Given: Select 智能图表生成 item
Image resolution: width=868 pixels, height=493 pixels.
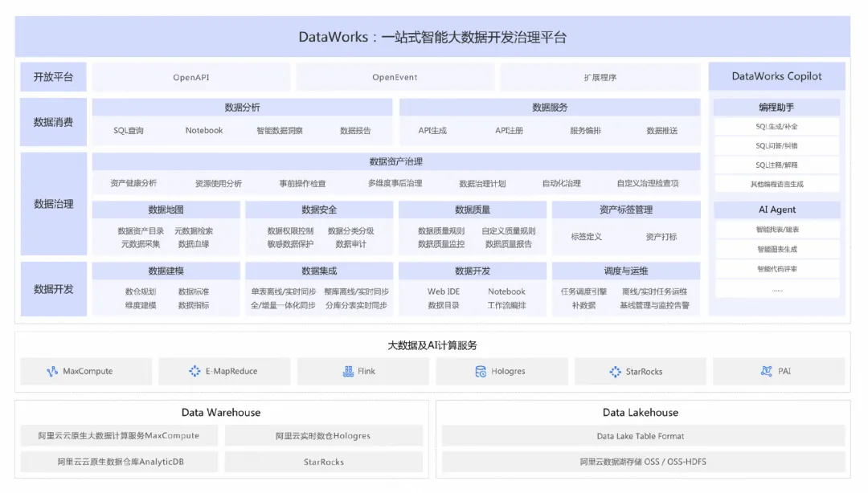Looking at the screenshot, I should click(776, 250).
